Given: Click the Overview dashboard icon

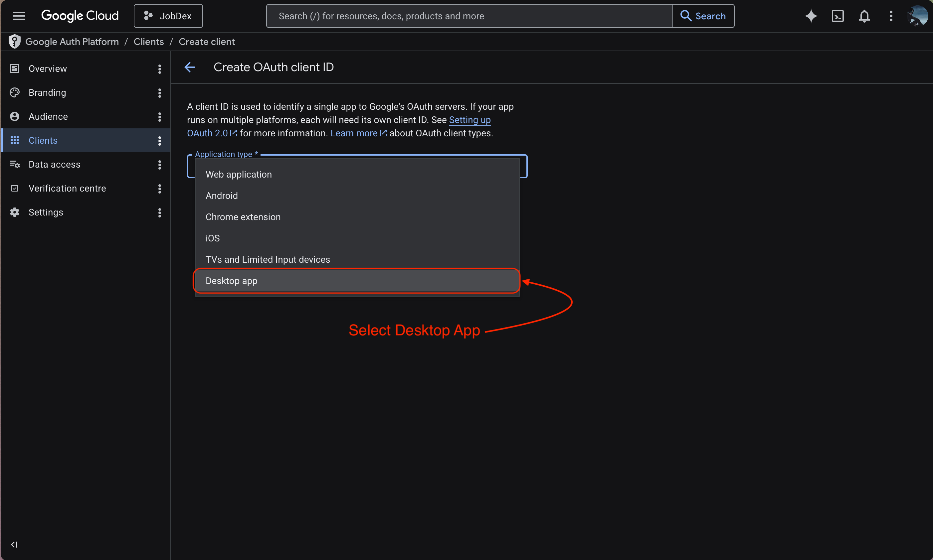Looking at the screenshot, I should [x=14, y=69].
